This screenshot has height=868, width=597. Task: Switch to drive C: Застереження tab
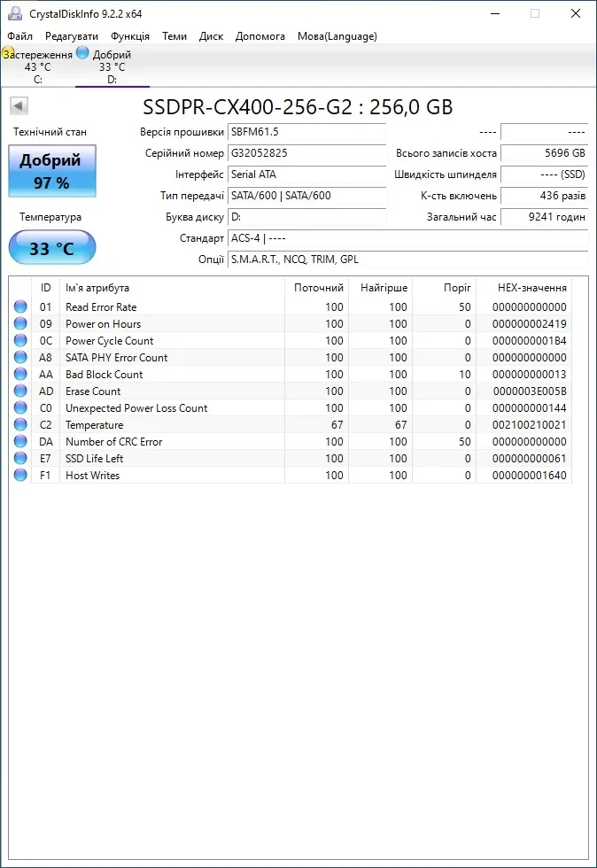38,66
